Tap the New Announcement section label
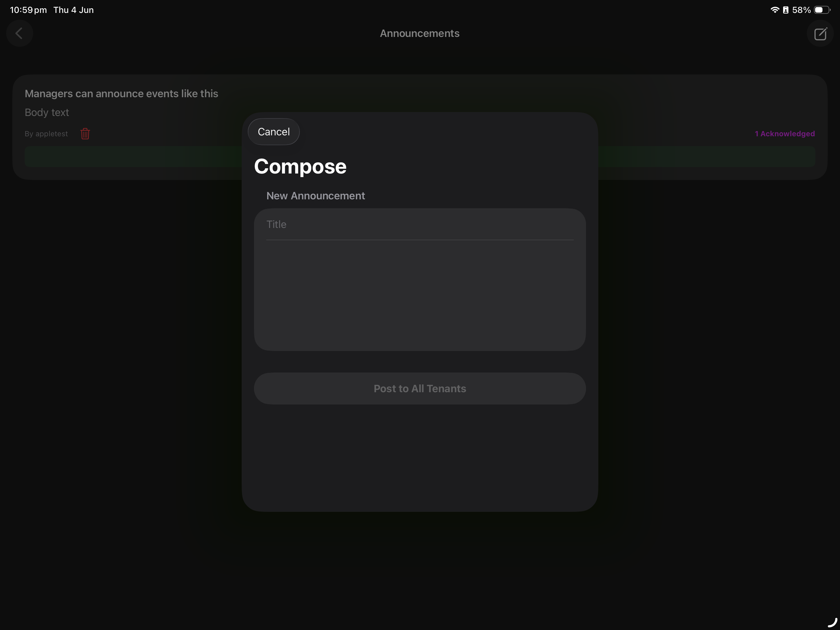 click(315, 196)
